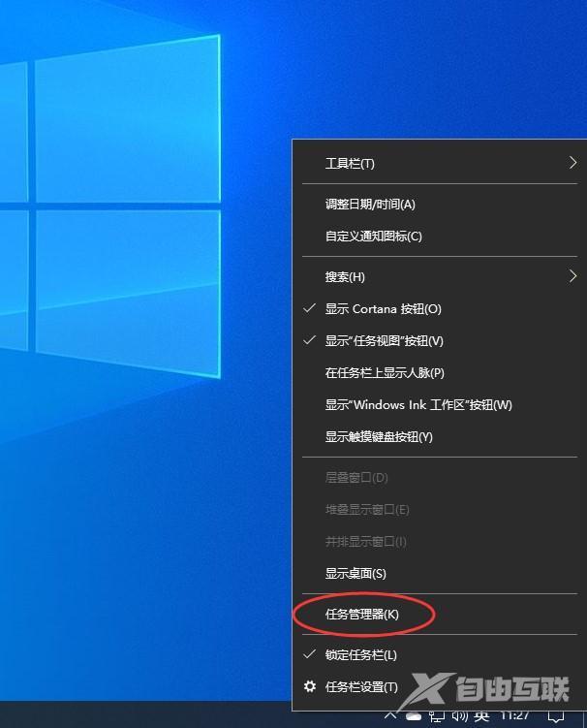
Task: Enable 显示触摸键盘按钮(Y)
Action: (x=440, y=437)
